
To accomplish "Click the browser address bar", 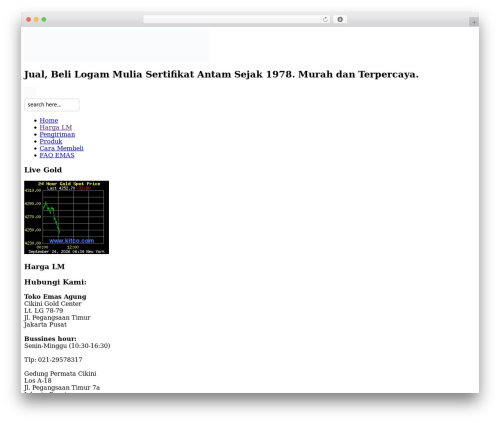I will [237, 20].
